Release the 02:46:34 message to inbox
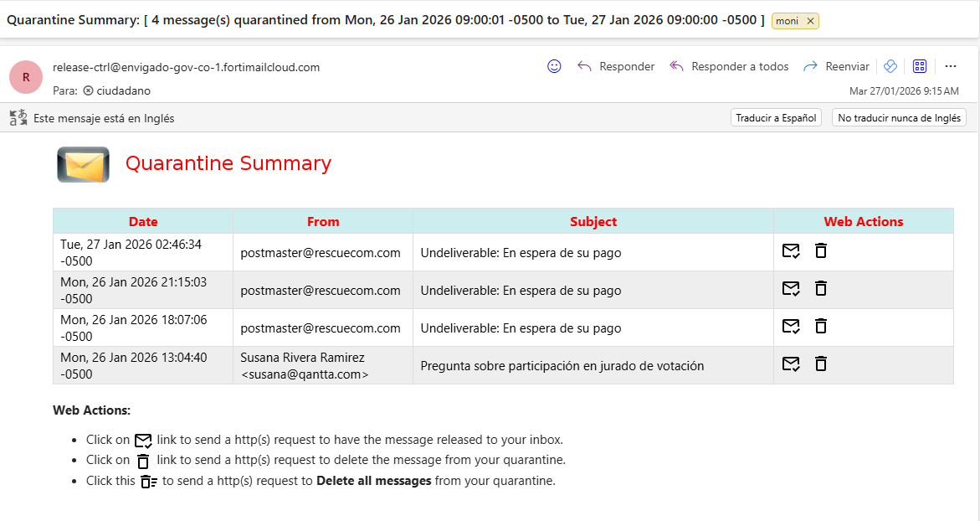The height and width of the screenshot is (521, 980). [x=791, y=250]
